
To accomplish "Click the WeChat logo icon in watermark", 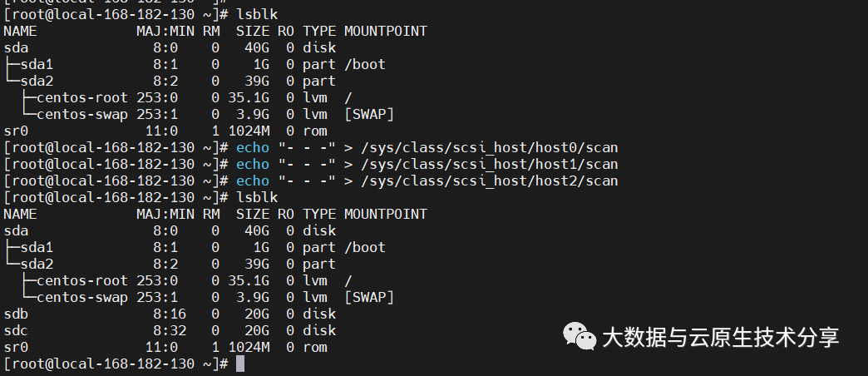I will coord(579,336).
